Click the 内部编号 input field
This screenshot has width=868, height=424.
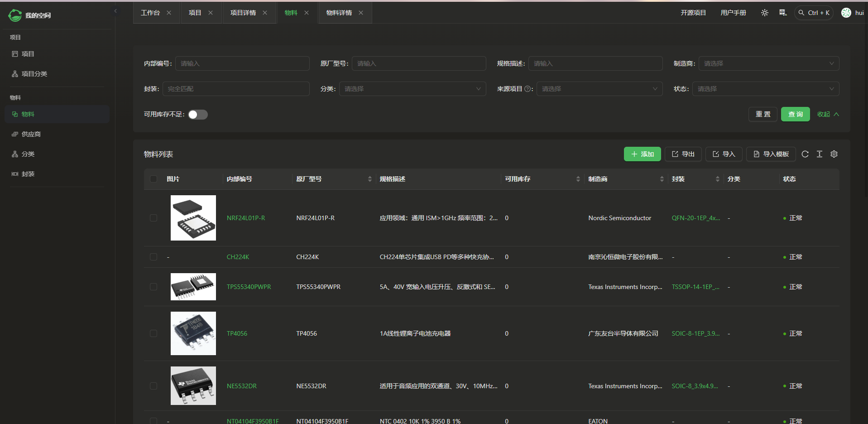242,63
